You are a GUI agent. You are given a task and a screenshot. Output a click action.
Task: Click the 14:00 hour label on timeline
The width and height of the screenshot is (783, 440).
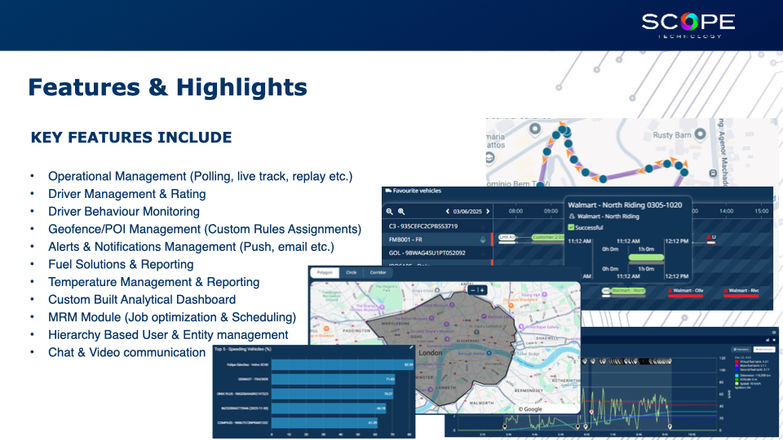(727, 211)
